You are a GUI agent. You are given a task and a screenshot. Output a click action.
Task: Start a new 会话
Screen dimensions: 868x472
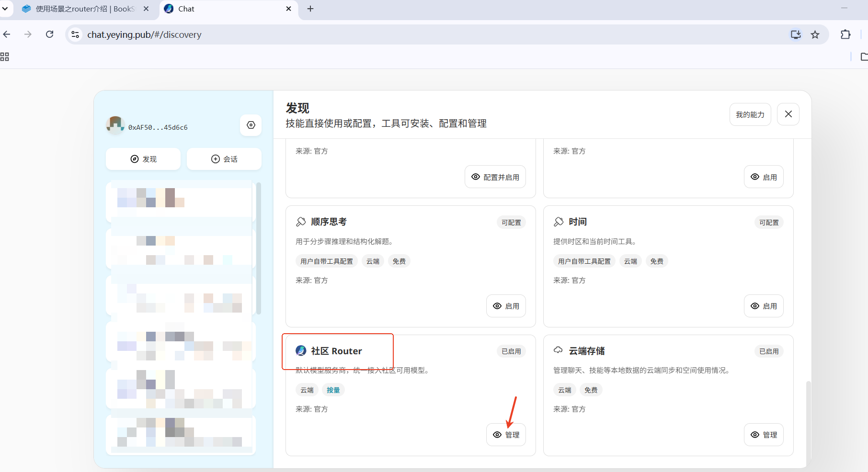[x=224, y=159]
